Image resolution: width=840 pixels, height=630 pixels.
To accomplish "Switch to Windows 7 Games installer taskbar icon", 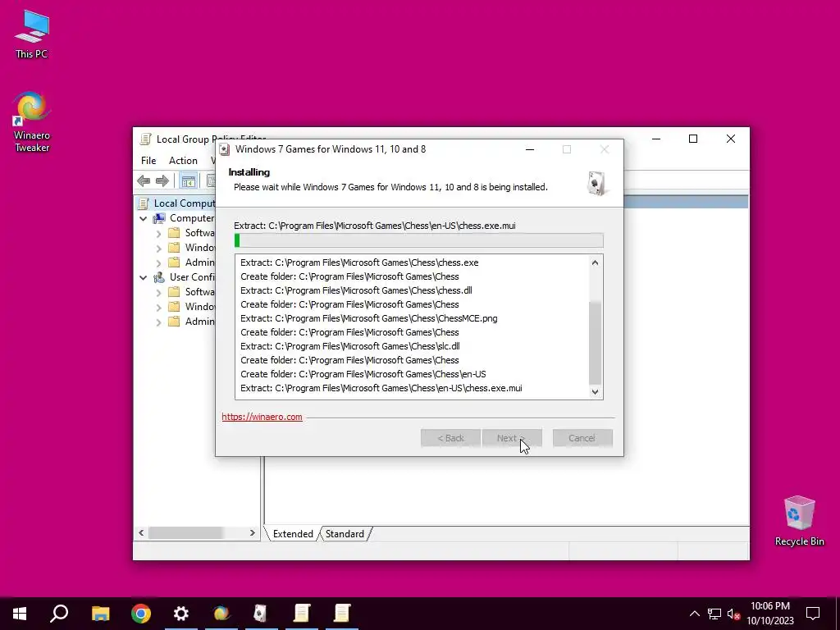I will (261, 614).
